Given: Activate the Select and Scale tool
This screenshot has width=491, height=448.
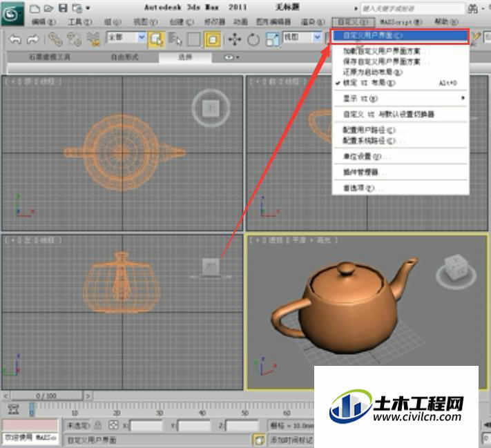Looking at the screenshot, I should point(272,39).
